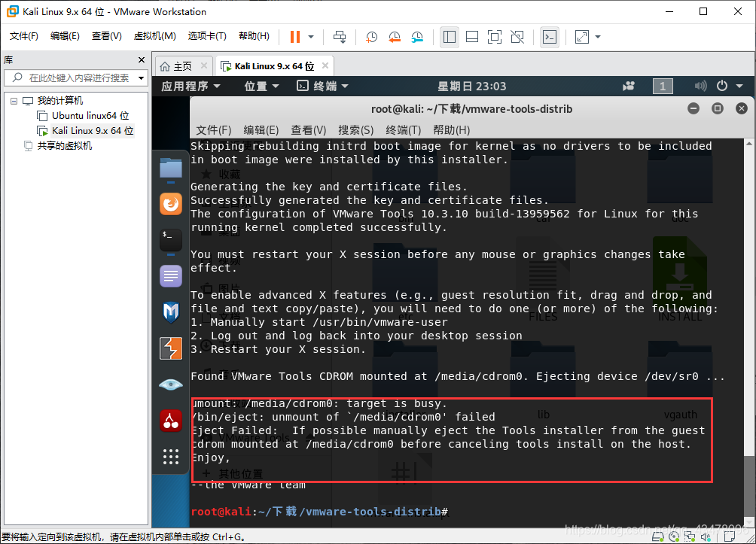This screenshot has width=756, height=544.
Task: Click the terminal prompt root@kali line
Action: (320, 511)
